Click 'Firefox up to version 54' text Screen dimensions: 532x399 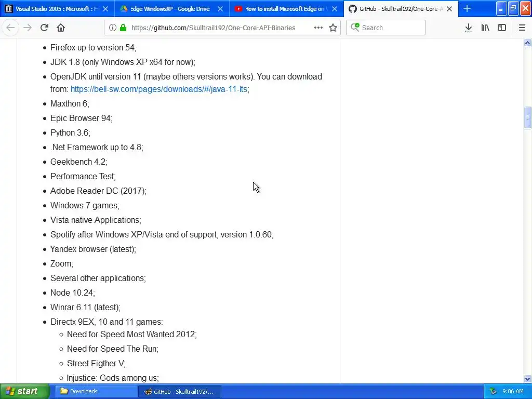pos(94,47)
